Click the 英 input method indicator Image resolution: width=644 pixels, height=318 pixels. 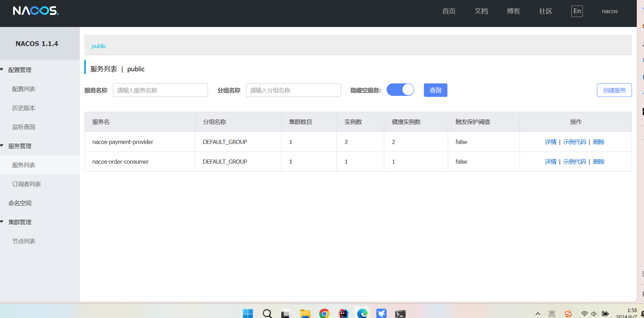[x=552, y=314]
